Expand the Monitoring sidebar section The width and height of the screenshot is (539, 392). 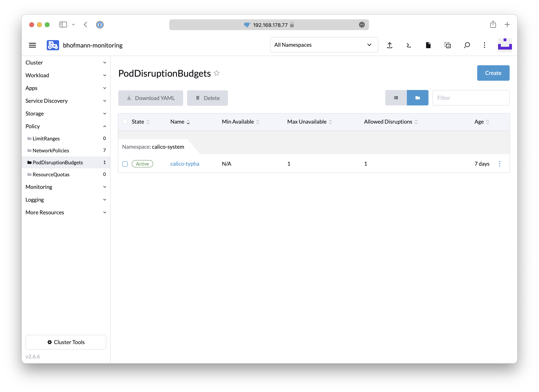tap(66, 187)
